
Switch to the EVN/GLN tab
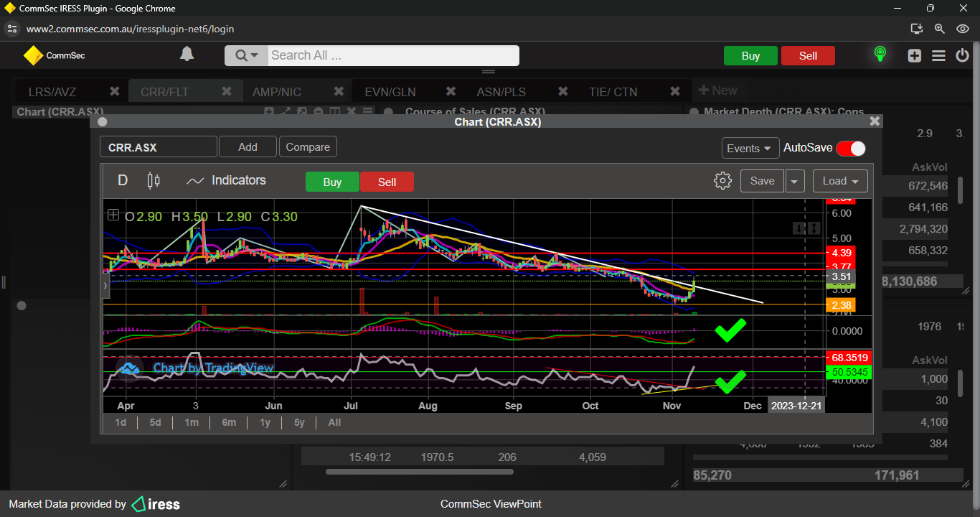pos(390,92)
